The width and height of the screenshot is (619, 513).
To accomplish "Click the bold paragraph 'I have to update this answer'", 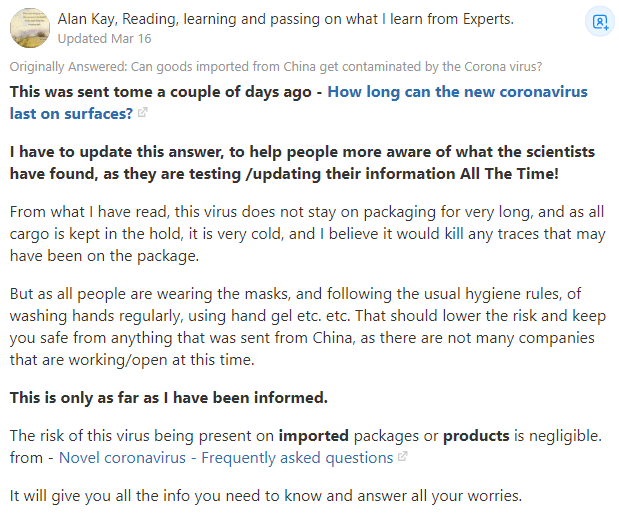I will point(301,162).
